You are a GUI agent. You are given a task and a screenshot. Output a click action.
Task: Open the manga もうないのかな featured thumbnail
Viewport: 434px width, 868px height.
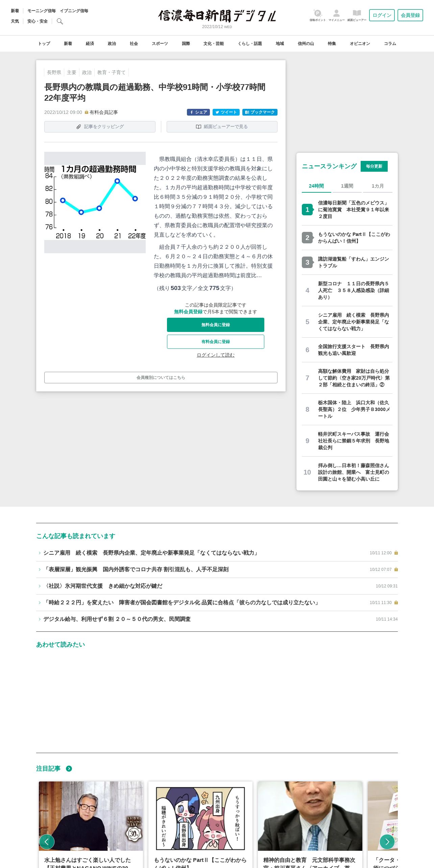[x=200, y=816]
